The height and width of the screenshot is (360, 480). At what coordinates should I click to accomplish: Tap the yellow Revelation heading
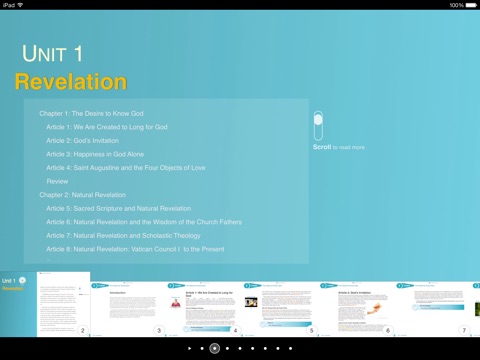71,82
